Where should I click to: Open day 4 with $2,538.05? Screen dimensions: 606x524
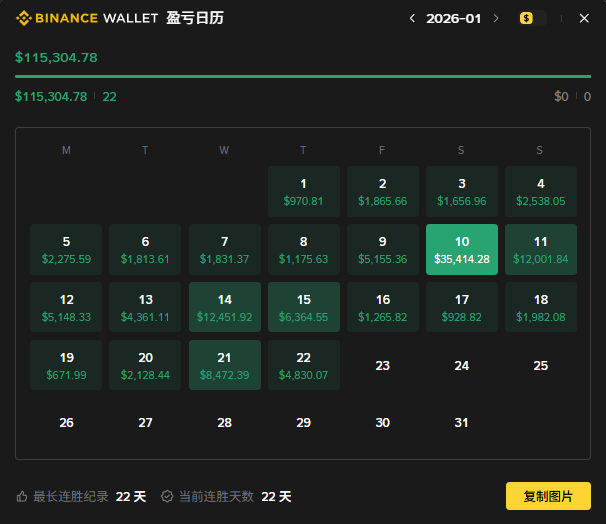click(x=541, y=191)
